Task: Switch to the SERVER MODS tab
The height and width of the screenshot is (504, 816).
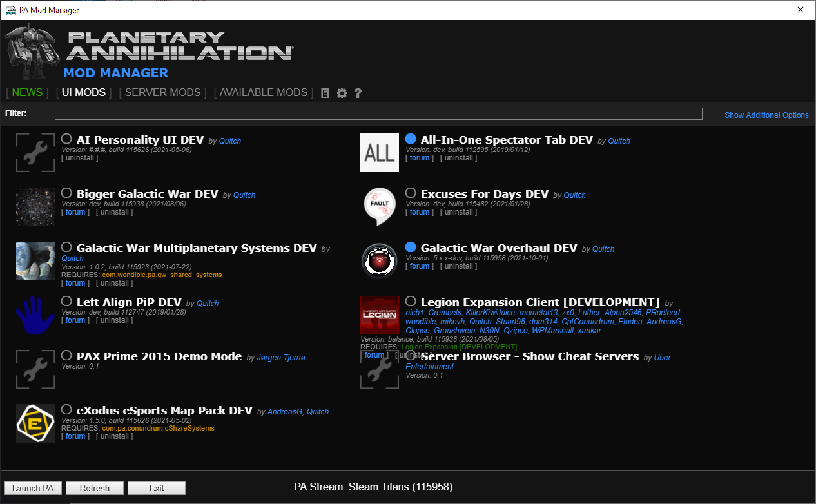Action: 162,93
